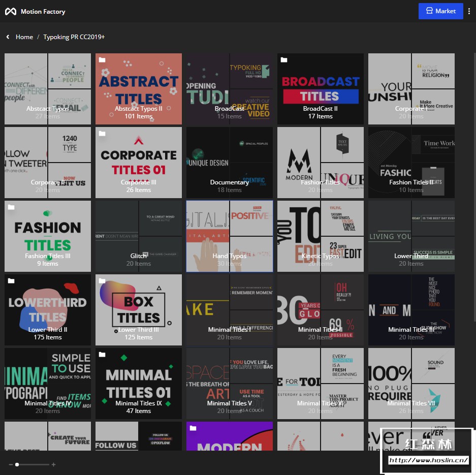The image size is (476, 475).
Task: Click Typoking PR CC2019+ breadcrumb
Action: click(x=74, y=37)
